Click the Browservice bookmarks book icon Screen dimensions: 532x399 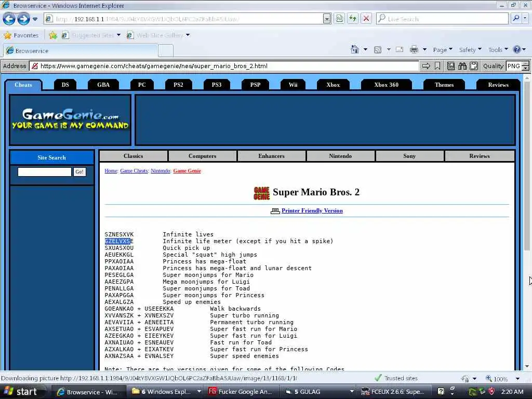point(451,66)
